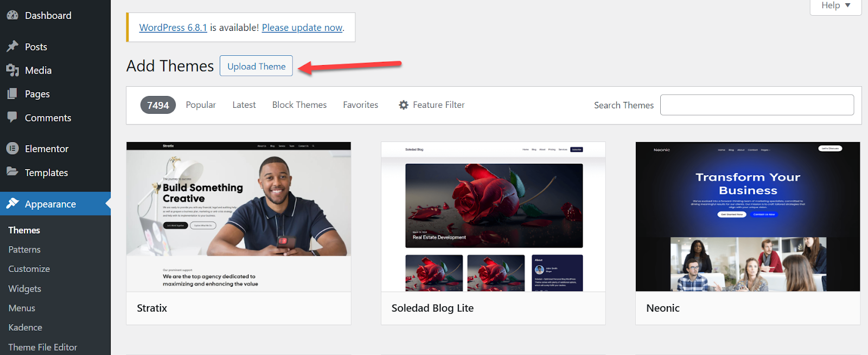Switch to the Popular themes tab
The height and width of the screenshot is (355, 868).
pyautogui.click(x=201, y=105)
